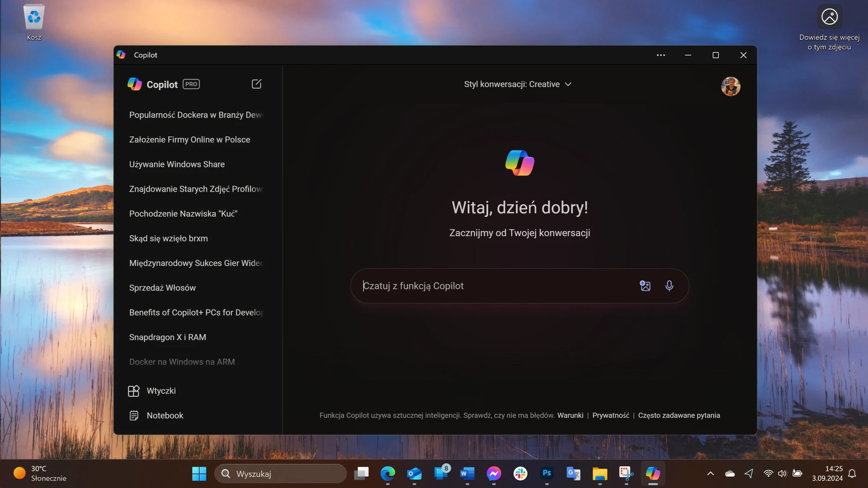Open the Windows Start menu
This screenshot has width=868, height=488.
click(x=199, y=474)
